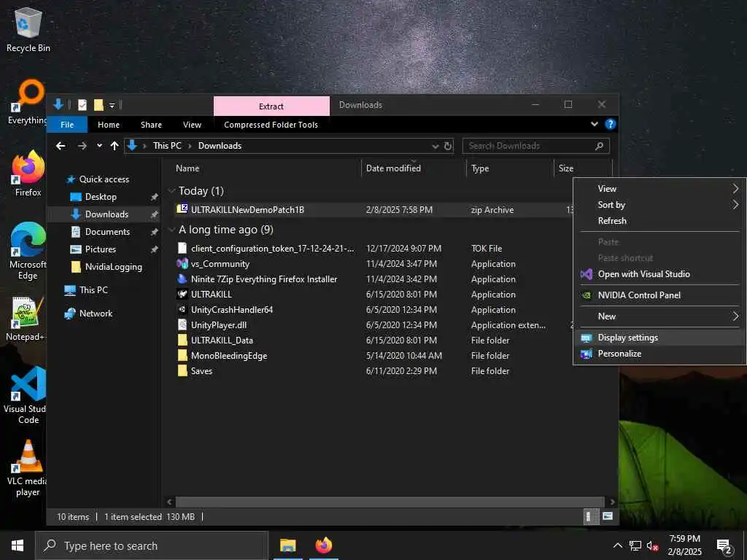Screen dimensions: 747x560
Task: Select the vs_Community application file
Action: [220, 264]
